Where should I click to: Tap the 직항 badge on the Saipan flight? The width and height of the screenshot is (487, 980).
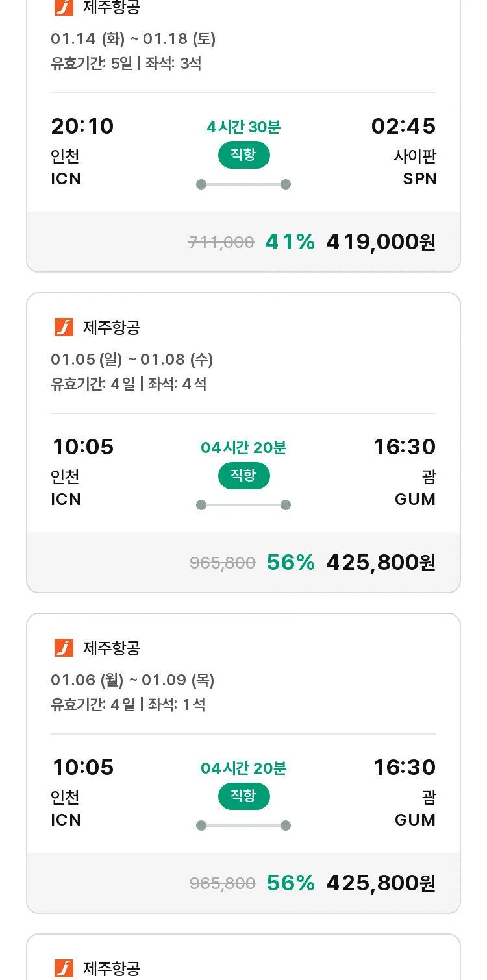243,155
